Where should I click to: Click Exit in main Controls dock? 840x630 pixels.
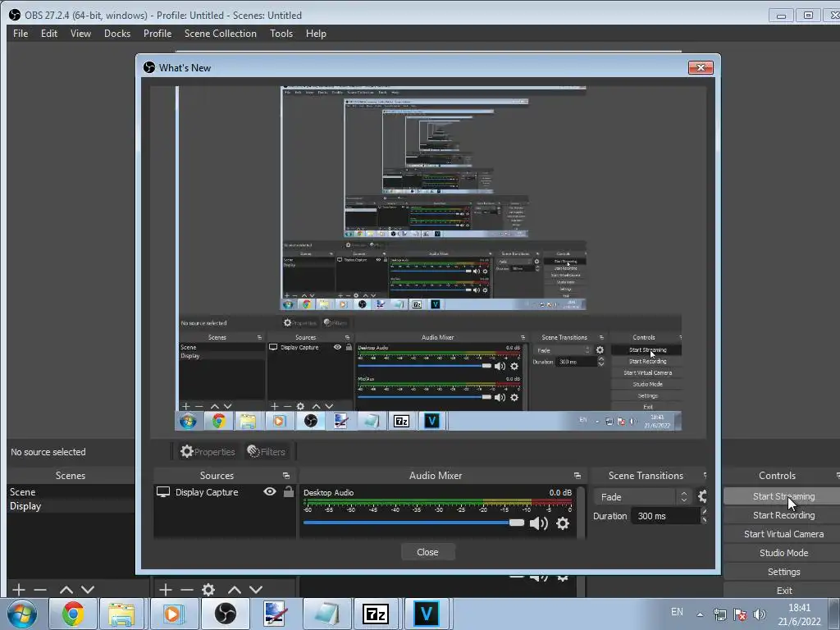point(783,591)
